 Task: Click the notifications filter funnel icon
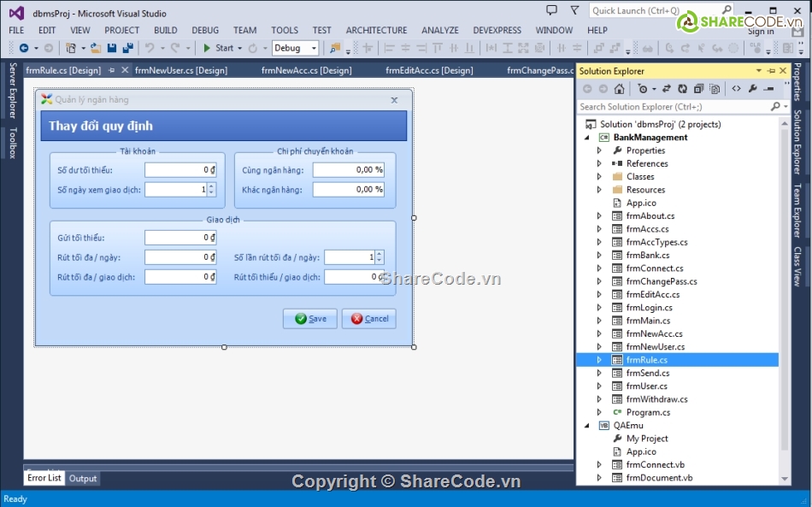[x=574, y=10]
